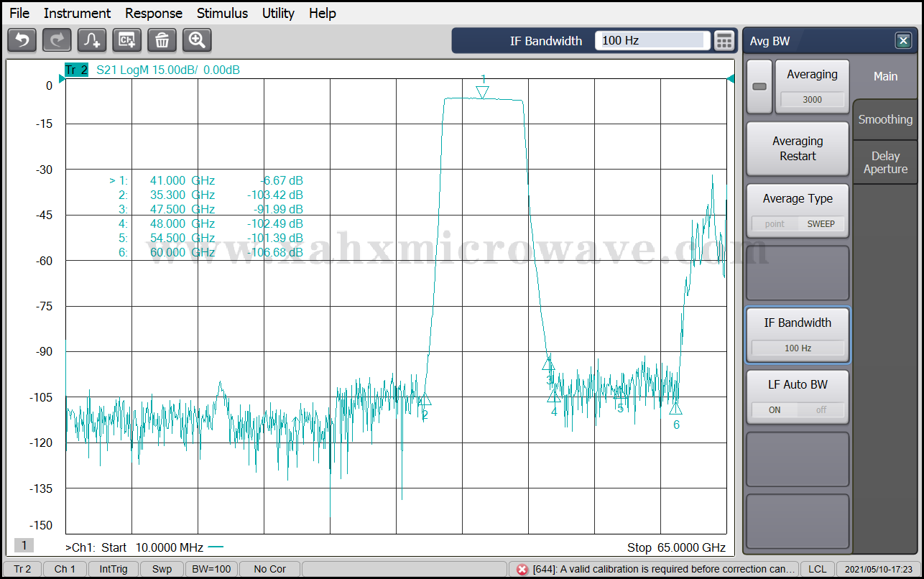Click the IF Bandwidth 100 Hz entry field
Viewport: 924px width, 579px height.
pos(652,41)
